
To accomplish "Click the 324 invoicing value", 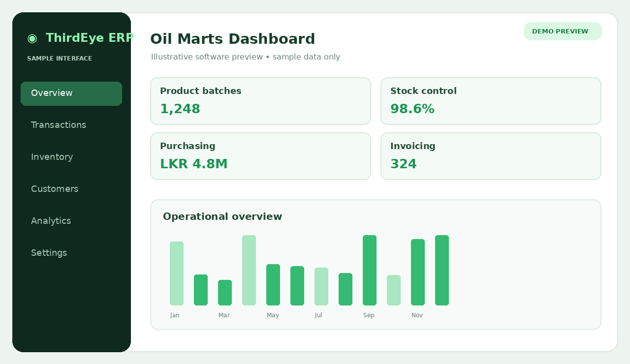I will 404,164.
